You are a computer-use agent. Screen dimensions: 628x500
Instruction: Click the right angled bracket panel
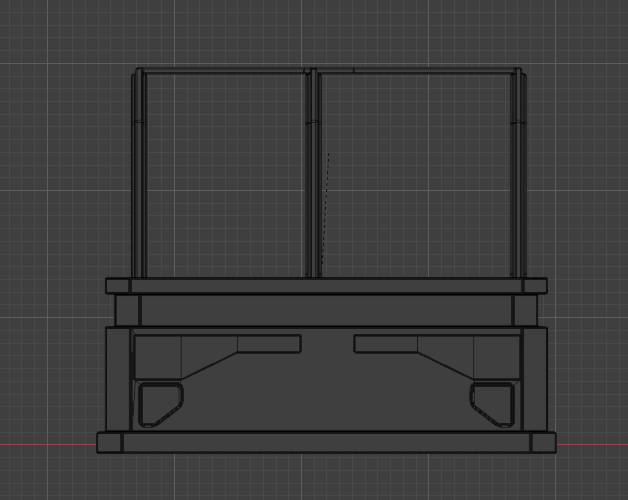tap(437, 357)
